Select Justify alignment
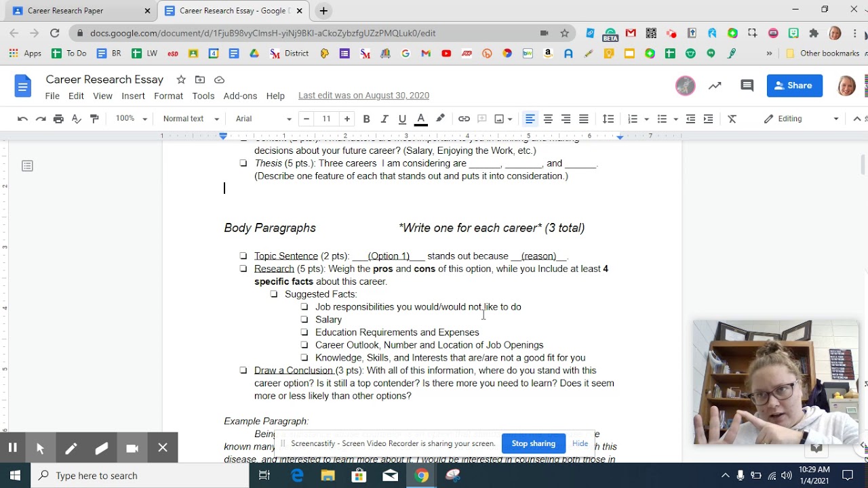The image size is (868, 488). pos(583,119)
